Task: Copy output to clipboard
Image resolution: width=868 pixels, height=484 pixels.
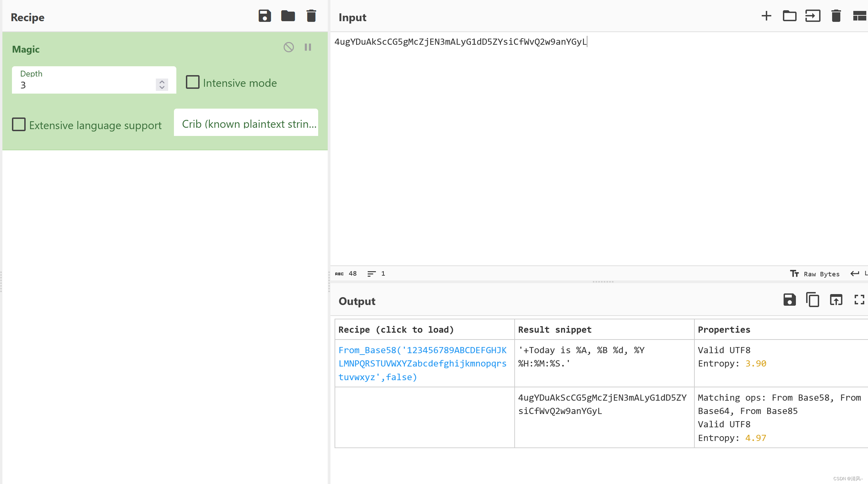Action: pyautogui.click(x=813, y=300)
